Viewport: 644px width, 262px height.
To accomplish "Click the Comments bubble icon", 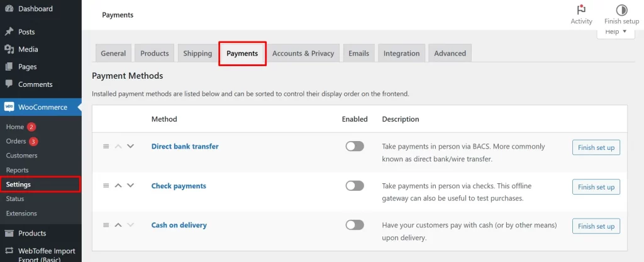I will (9, 84).
